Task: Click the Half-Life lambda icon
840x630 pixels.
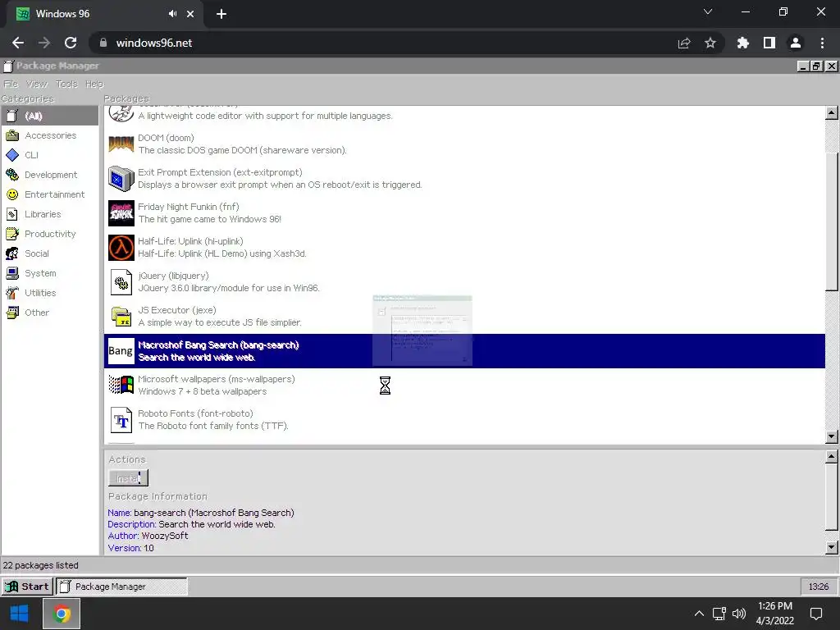Action: [121, 248]
